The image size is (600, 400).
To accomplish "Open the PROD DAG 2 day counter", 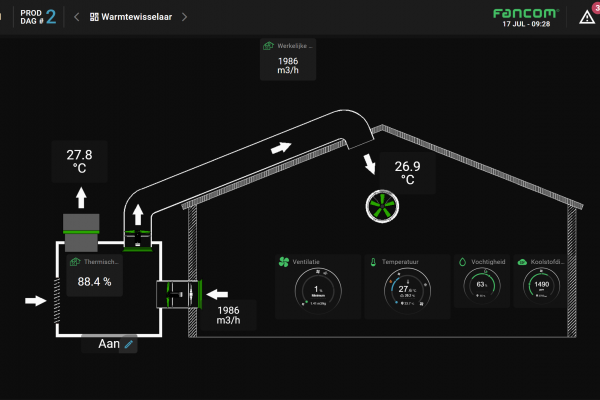I will [37, 16].
